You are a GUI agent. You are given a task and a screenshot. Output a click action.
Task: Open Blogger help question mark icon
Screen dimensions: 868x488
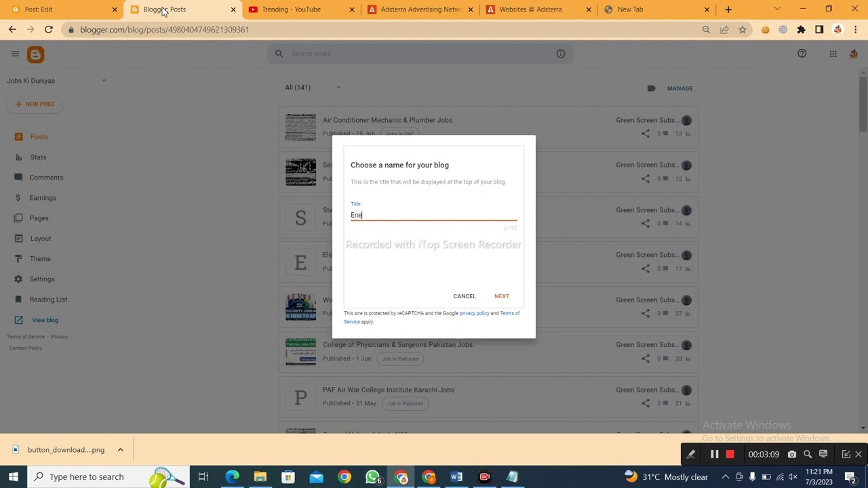tap(802, 54)
